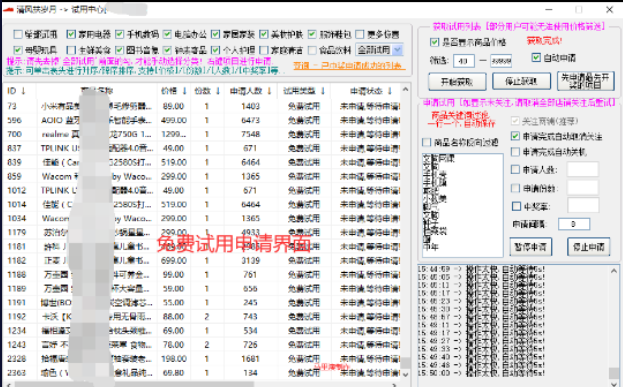Click the 中奖率 value field
The height and width of the screenshot is (387, 623).
pos(583,206)
